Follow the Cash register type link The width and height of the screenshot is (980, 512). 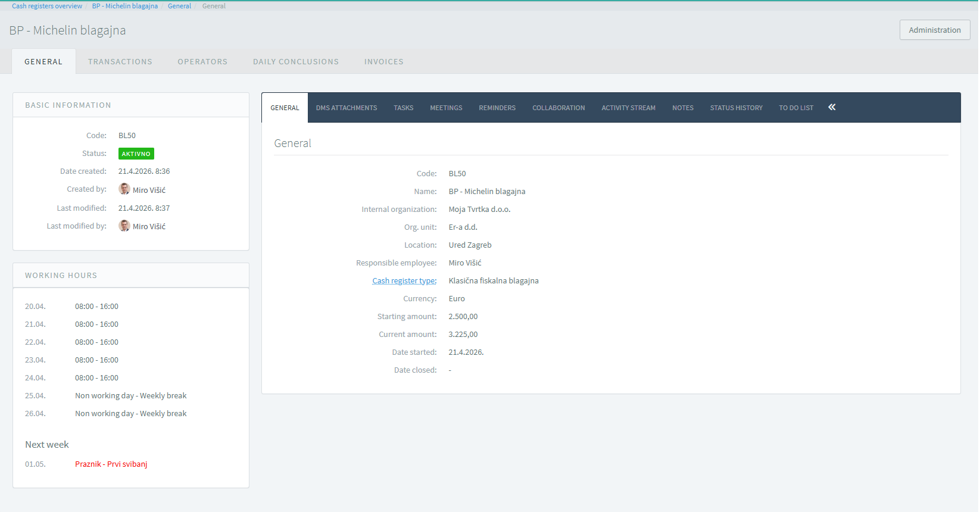pyautogui.click(x=404, y=281)
